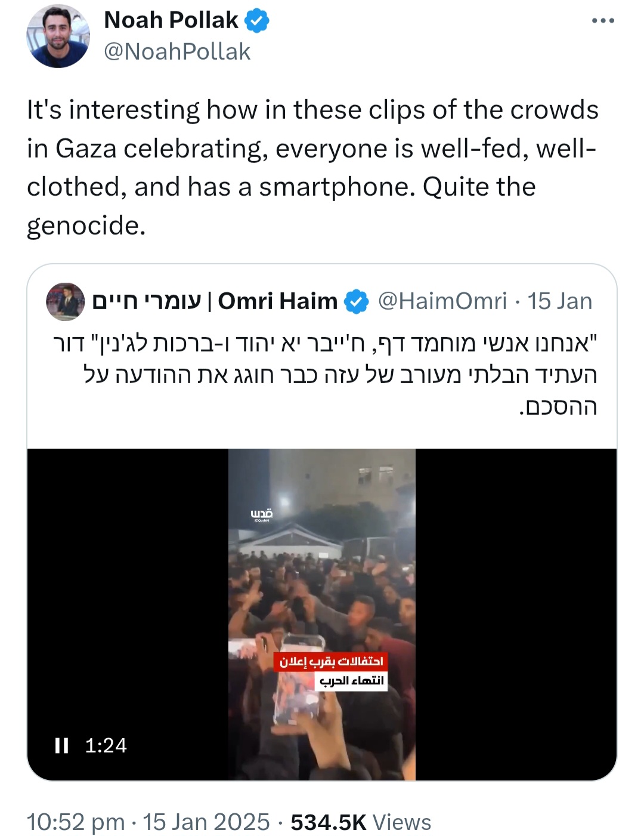Click the Noah Pollak display name

(x=171, y=20)
